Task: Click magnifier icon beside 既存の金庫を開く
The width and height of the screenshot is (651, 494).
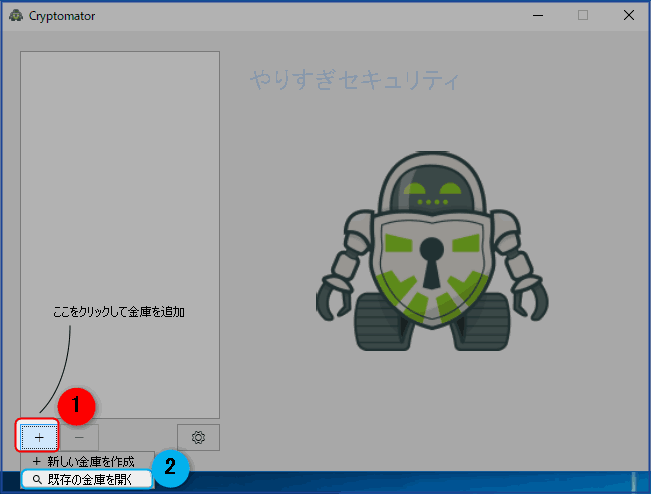Action: (37, 480)
